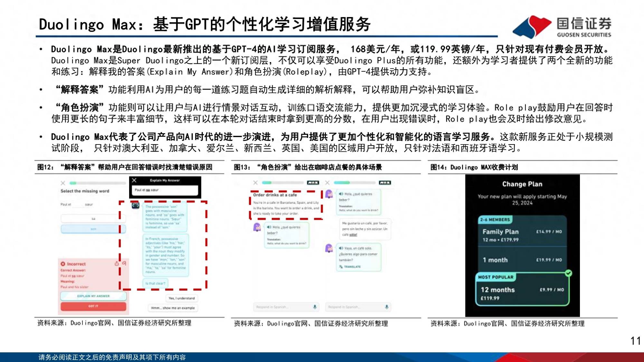Viewport: 644px width, 362px height.
Task: Click the footer disclaimer text
Action: (112, 357)
